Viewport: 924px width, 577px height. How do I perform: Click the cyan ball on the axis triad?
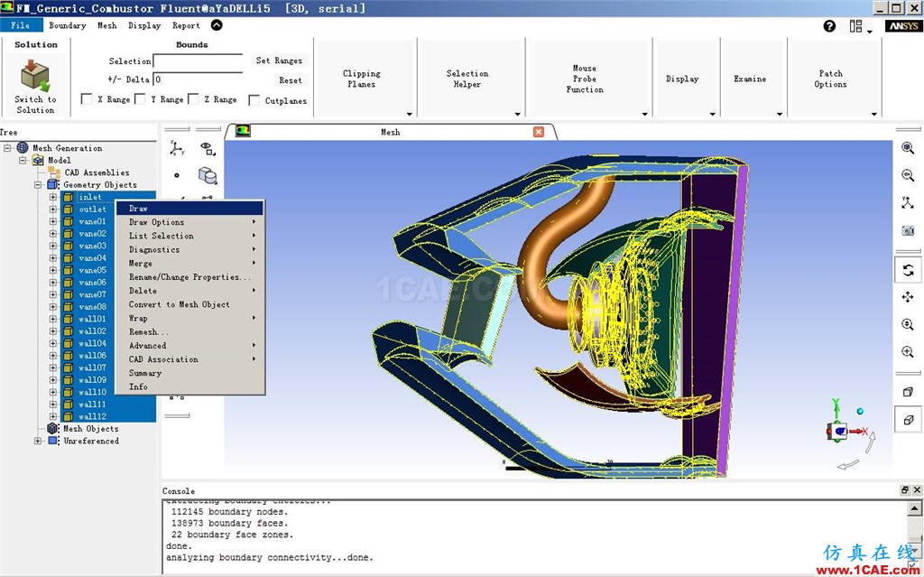click(860, 411)
